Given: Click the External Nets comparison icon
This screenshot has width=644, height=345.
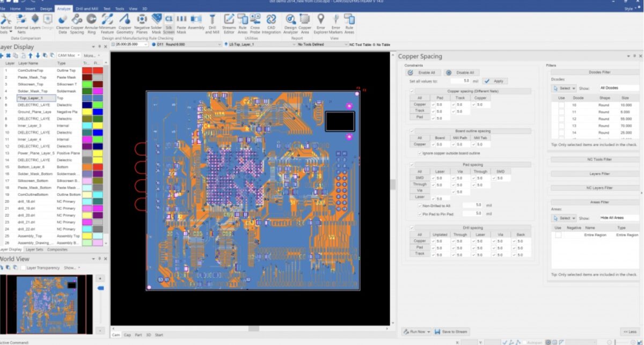Looking at the screenshot, I should [21, 24].
